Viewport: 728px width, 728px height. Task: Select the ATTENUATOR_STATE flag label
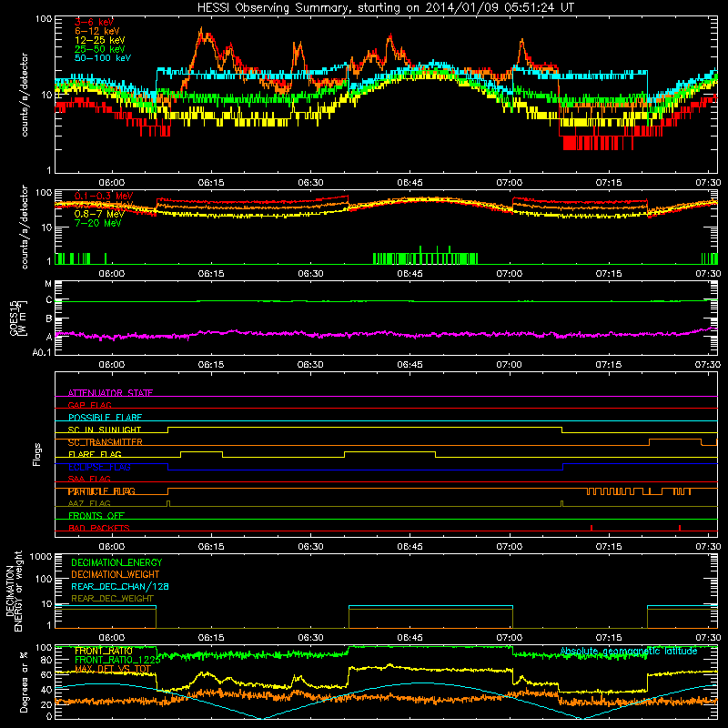tap(110, 393)
